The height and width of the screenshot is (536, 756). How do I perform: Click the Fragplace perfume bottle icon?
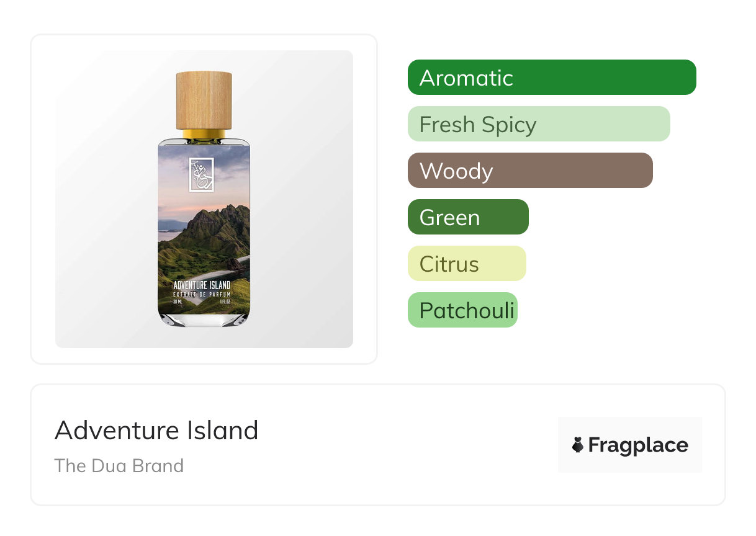point(578,445)
